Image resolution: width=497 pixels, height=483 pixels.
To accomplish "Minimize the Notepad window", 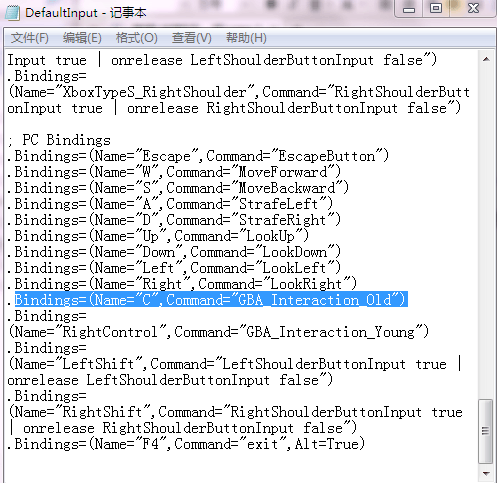I will click(x=409, y=9).
